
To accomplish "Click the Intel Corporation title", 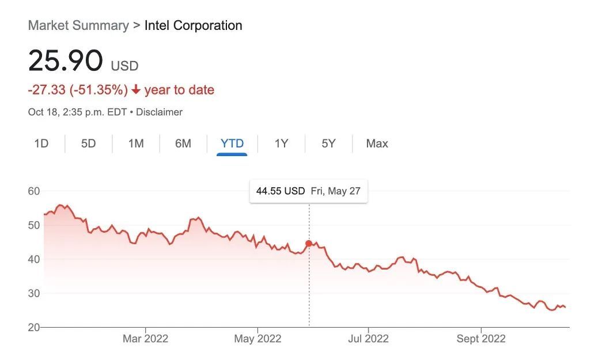I will pos(193,25).
